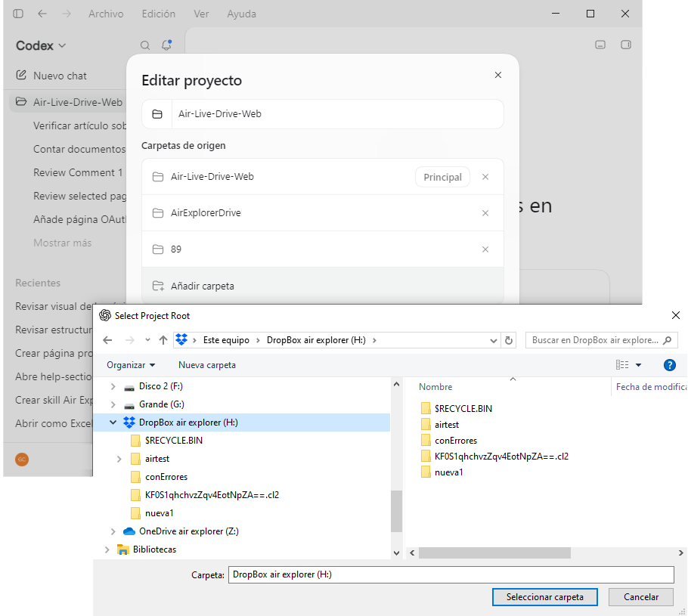Remove the Air-Live-Drive-Web source folder
688x616 pixels.
point(485,177)
